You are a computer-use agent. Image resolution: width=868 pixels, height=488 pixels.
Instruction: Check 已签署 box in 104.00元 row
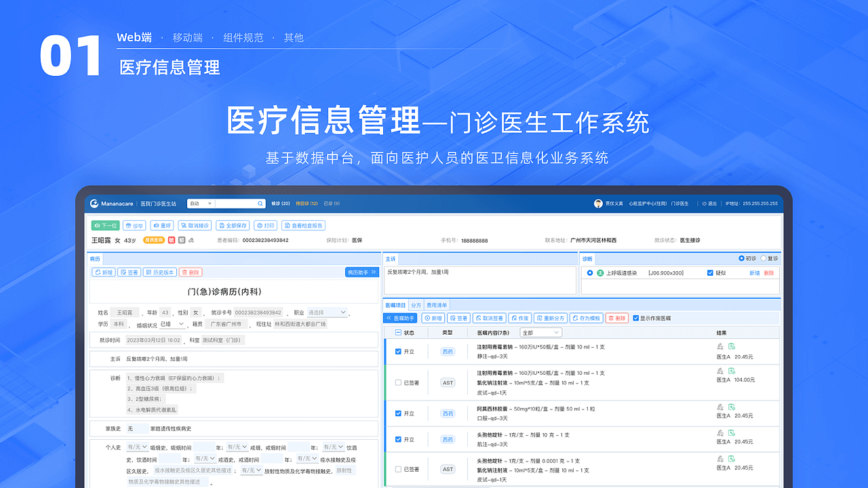pos(398,383)
